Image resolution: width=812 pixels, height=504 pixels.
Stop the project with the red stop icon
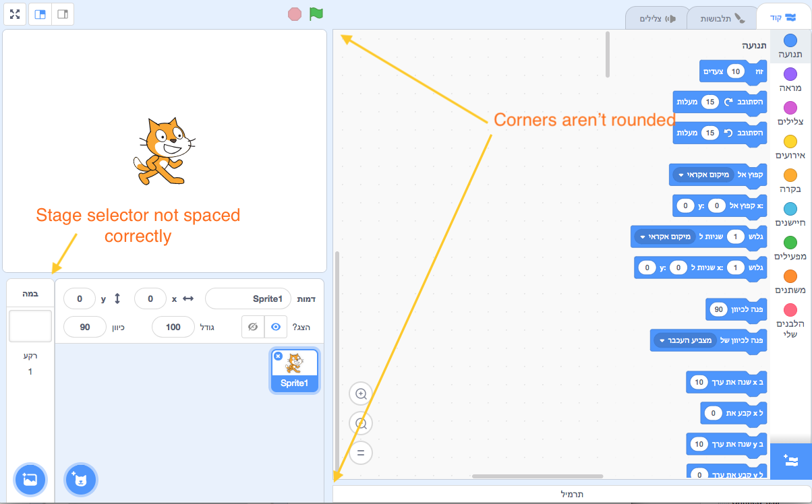(x=295, y=13)
